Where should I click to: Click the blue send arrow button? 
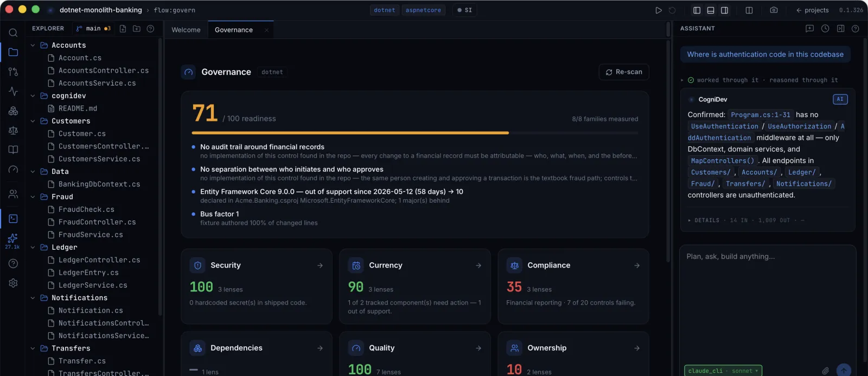844,371
